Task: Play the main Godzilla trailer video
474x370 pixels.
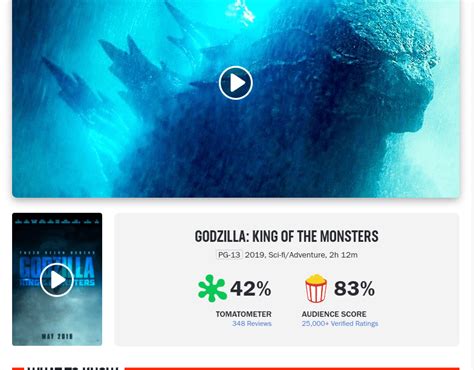Action: 236,83
